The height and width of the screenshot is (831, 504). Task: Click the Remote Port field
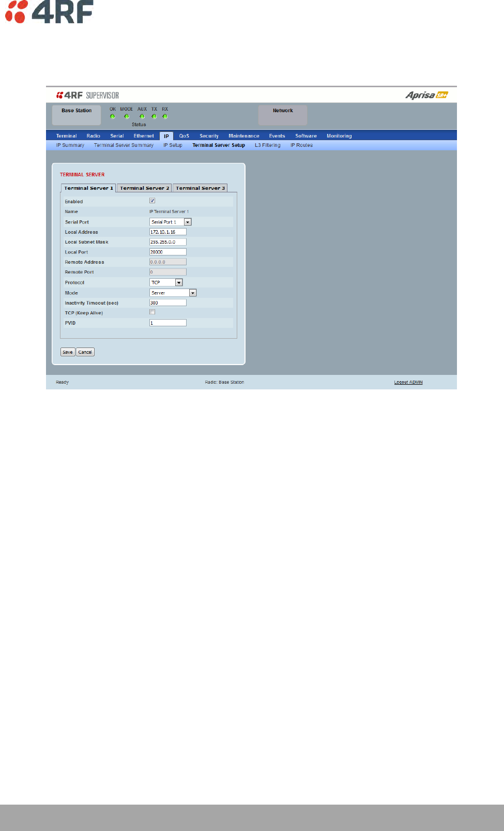pos(168,272)
